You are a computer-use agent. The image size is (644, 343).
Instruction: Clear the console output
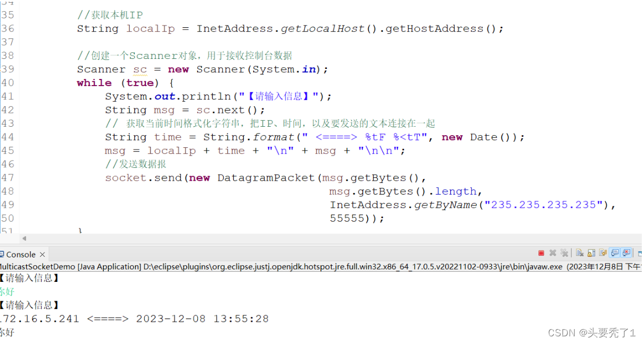tap(580, 253)
